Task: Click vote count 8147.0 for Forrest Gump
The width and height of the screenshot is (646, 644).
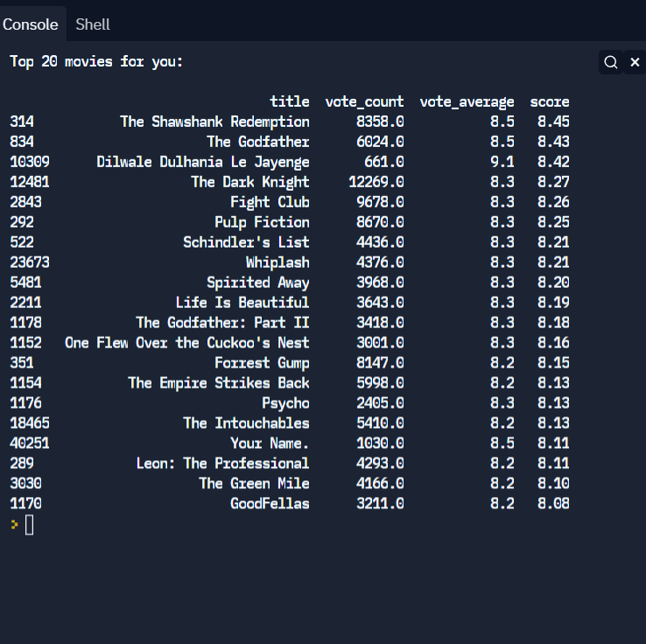Action: [x=380, y=363]
